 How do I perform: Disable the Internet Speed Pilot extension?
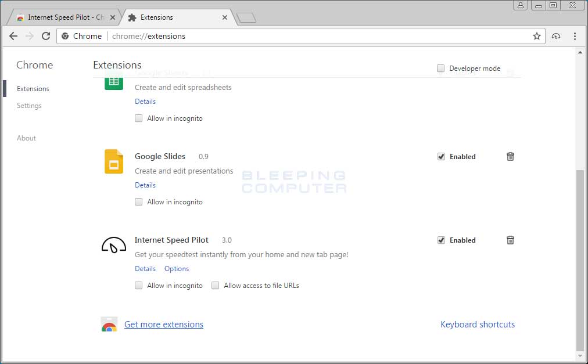tap(441, 240)
